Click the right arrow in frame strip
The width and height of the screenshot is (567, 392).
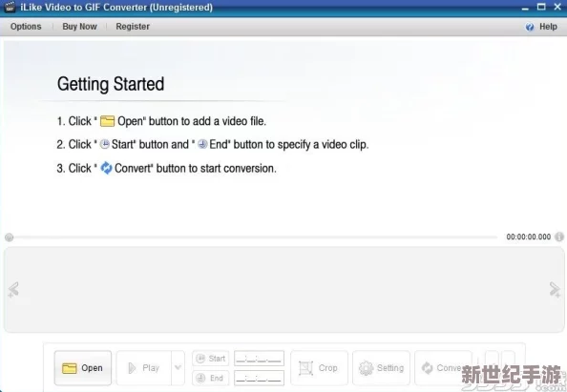pos(555,290)
